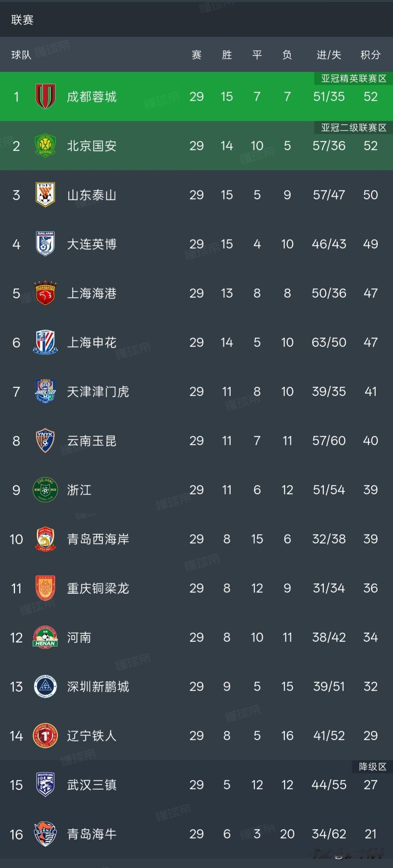The width and height of the screenshot is (393, 868).
Task: Open the Shanghai Shenhua (上海申花) badge
Action: coord(45,342)
